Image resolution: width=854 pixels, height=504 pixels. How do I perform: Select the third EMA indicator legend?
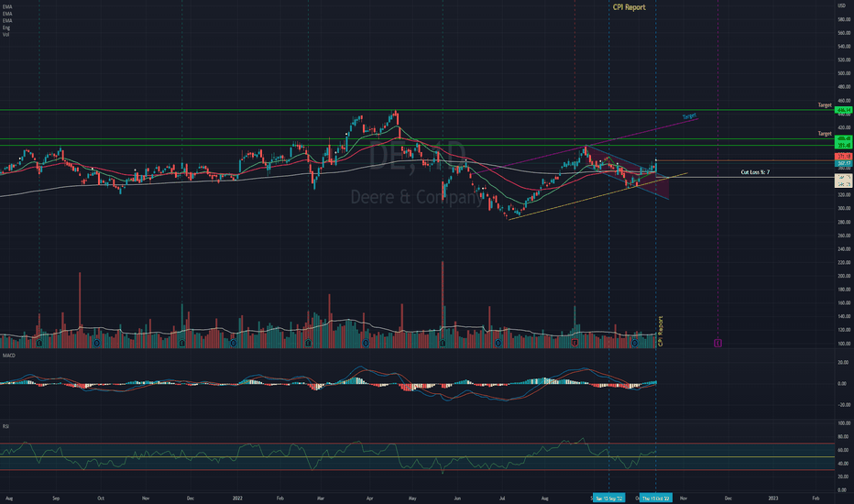7,21
